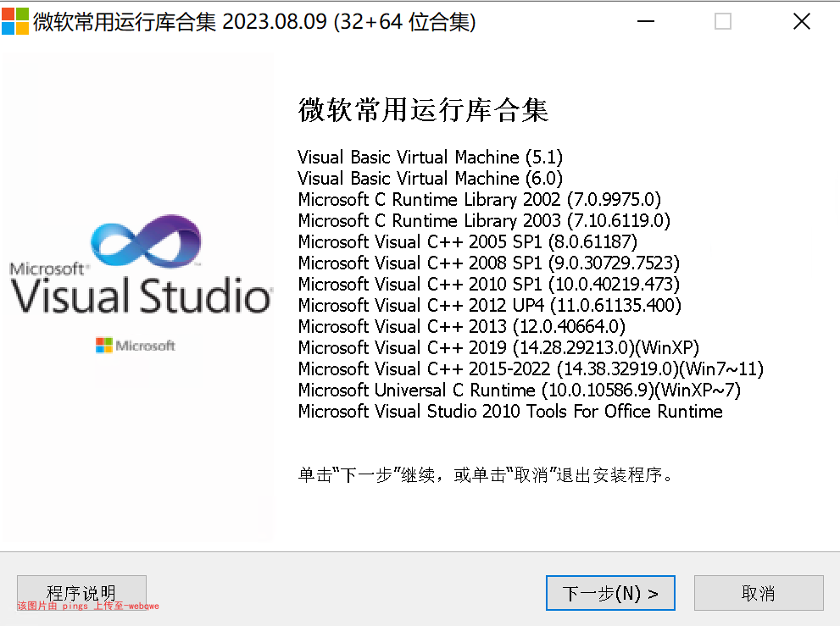Viewport: 840px width, 626px height.
Task: Click the 取消 button
Action: coord(759,593)
